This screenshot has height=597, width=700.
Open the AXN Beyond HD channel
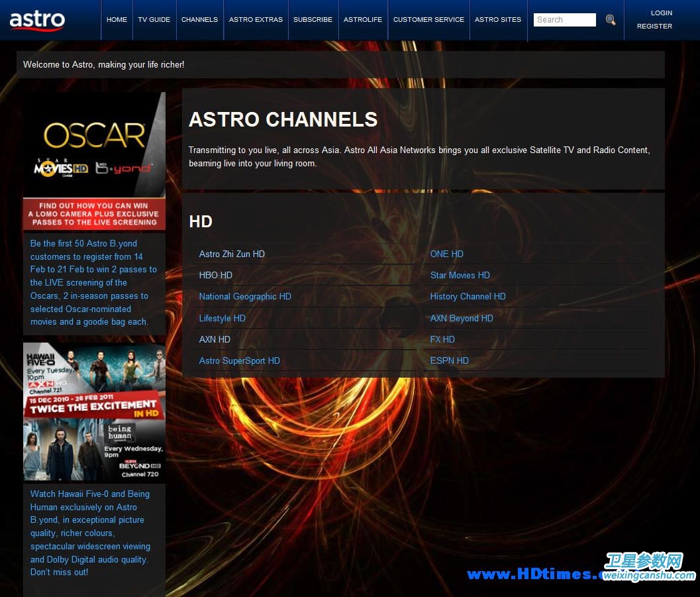[x=462, y=318]
